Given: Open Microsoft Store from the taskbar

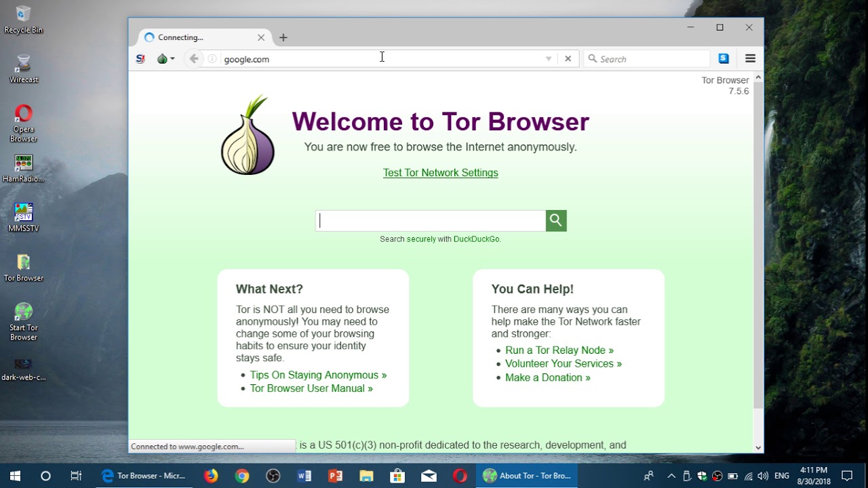Looking at the screenshot, I should (x=398, y=476).
